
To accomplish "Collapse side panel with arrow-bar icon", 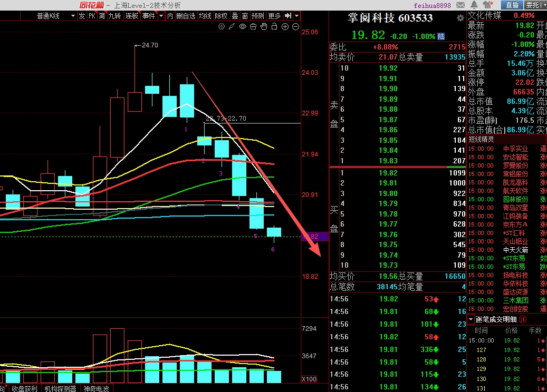I will 288,16.
